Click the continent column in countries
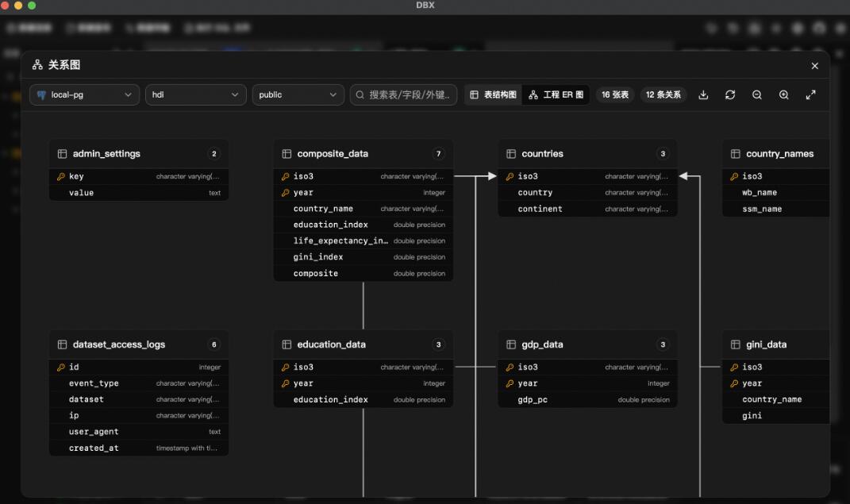 click(587, 210)
